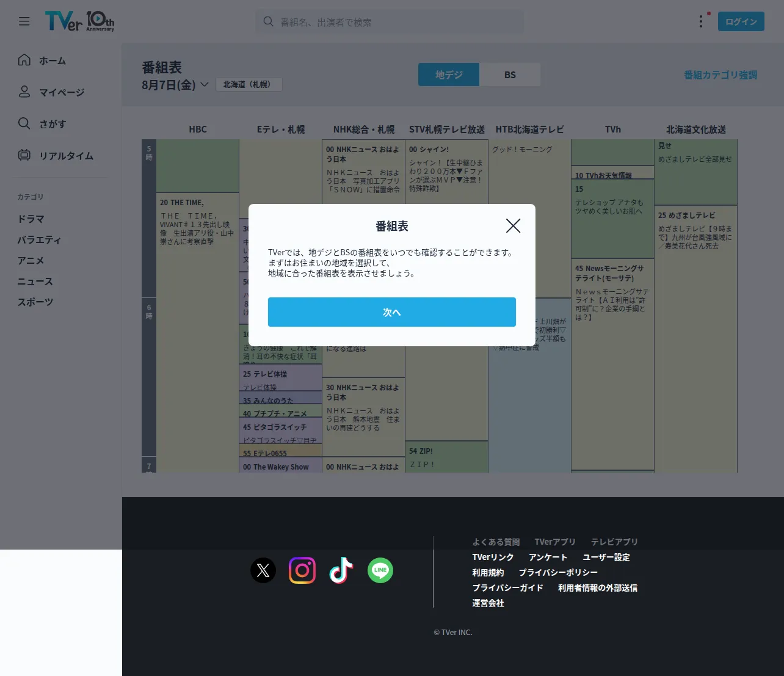Close the 番組表 dialog with X

(x=513, y=226)
